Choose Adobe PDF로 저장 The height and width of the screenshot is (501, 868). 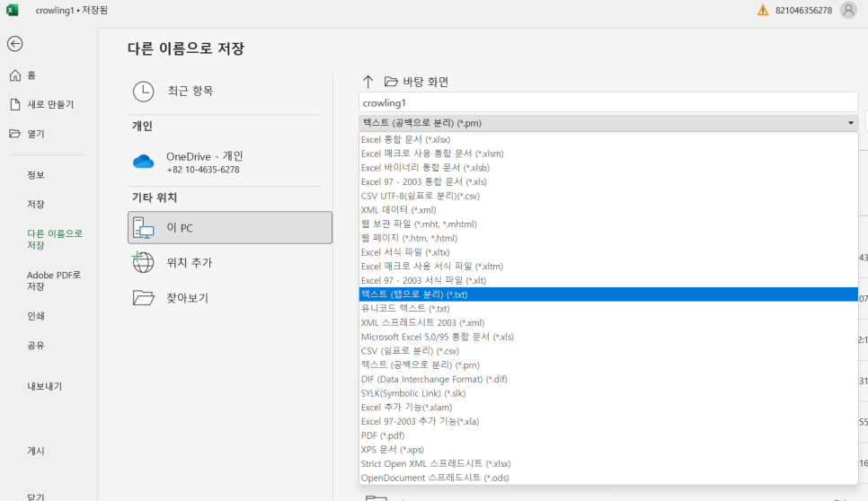point(54,280)
